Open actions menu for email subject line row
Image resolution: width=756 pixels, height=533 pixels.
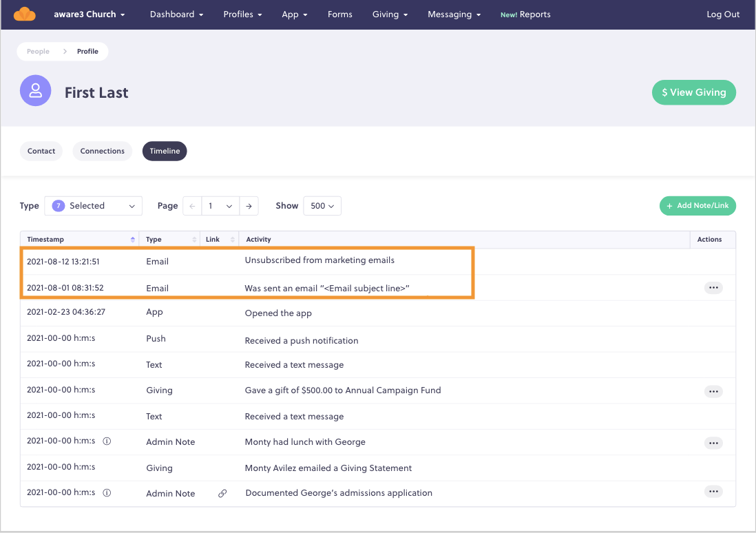(713, 288)
